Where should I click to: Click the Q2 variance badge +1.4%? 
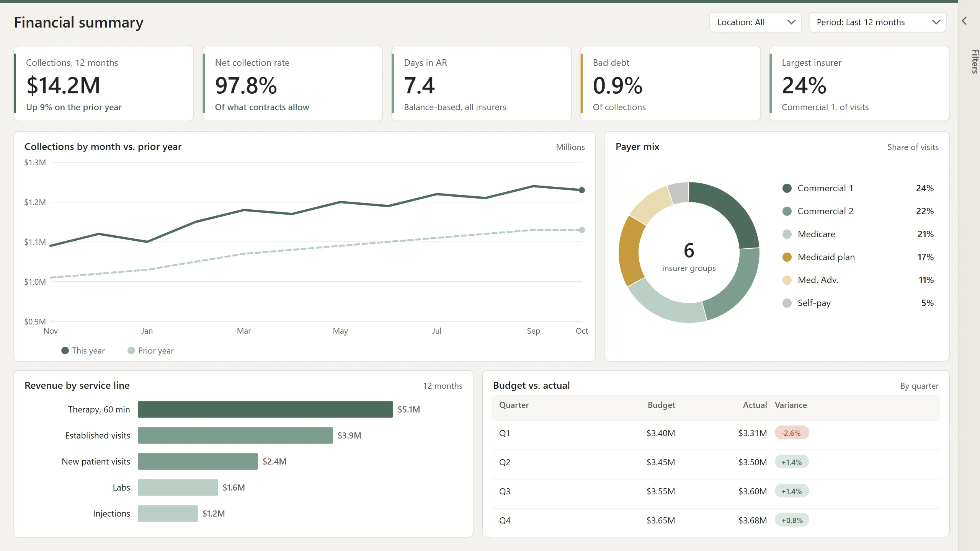point(792,462)
